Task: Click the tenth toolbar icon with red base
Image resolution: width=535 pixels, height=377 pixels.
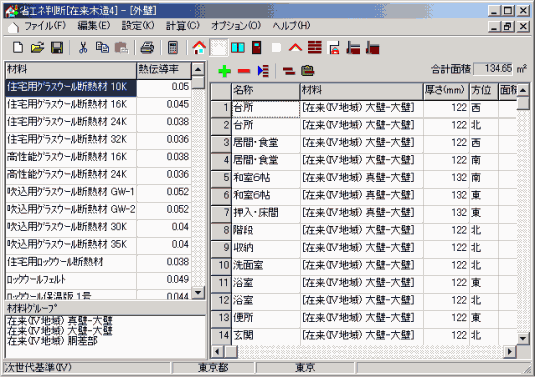Action: coord(334,47)
